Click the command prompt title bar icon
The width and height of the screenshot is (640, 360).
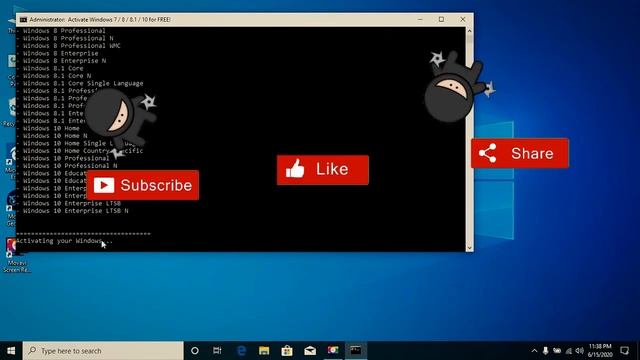click(x=24, y=20)
